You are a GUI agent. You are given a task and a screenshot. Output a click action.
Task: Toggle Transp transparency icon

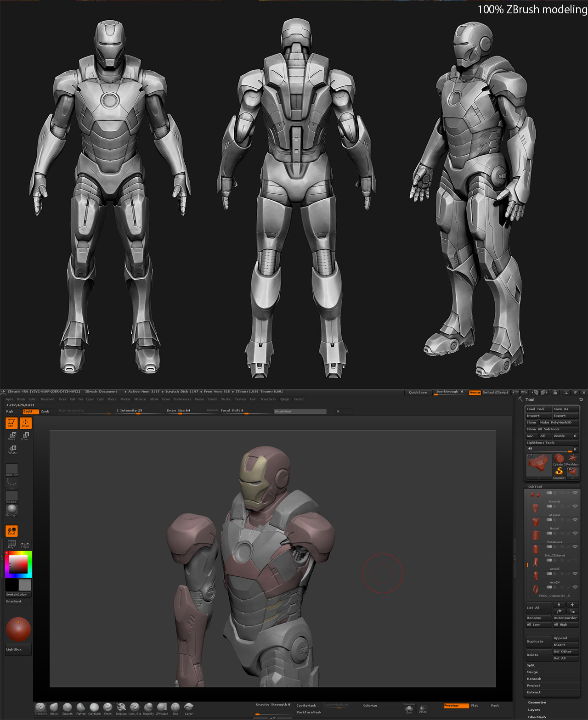coord(422,709)
